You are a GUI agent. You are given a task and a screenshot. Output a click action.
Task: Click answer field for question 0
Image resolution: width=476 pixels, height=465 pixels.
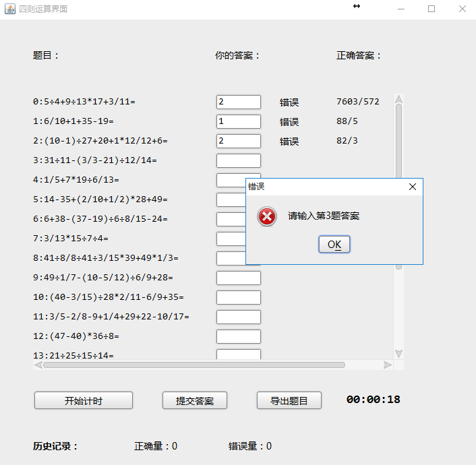point(239,102)
